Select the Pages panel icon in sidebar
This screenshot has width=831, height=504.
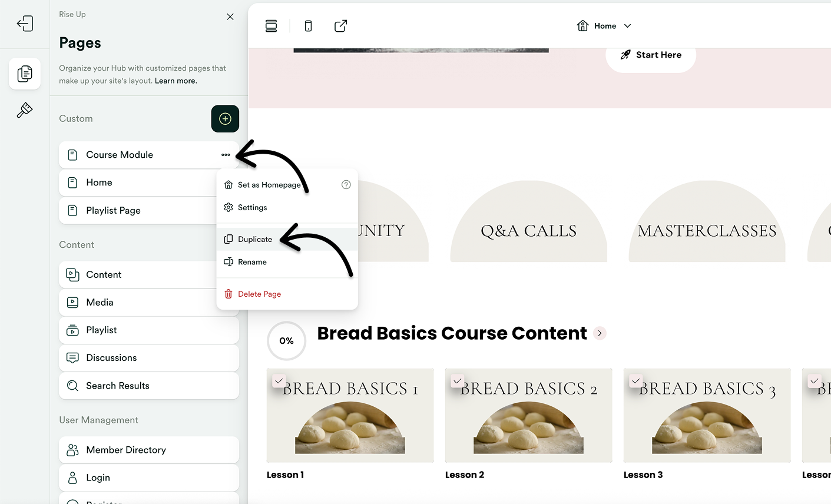tap(25, 73)
